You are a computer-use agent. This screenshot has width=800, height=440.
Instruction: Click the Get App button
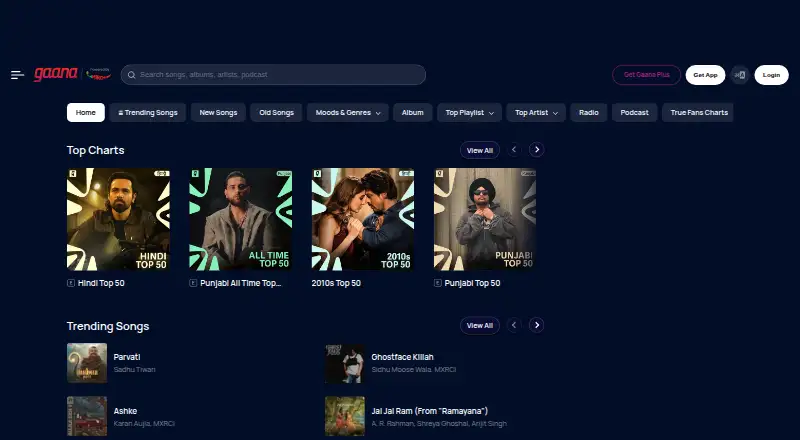[705, 75]
